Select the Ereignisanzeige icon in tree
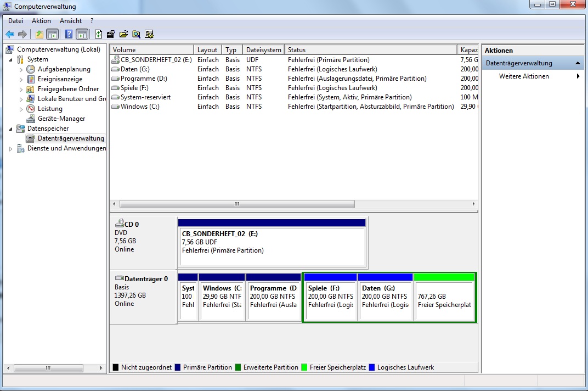Image resolution: width=588 pixels, height=391 pixels. point(31,79)
